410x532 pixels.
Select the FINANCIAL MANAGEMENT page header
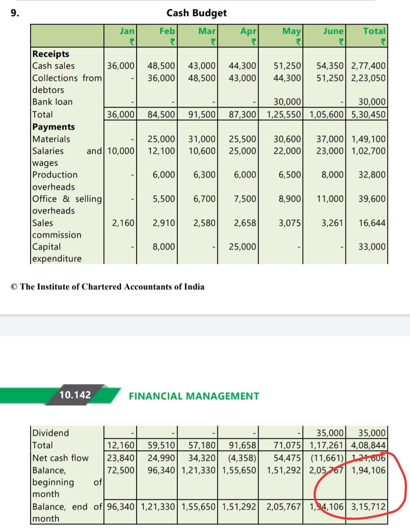[194, 396]
